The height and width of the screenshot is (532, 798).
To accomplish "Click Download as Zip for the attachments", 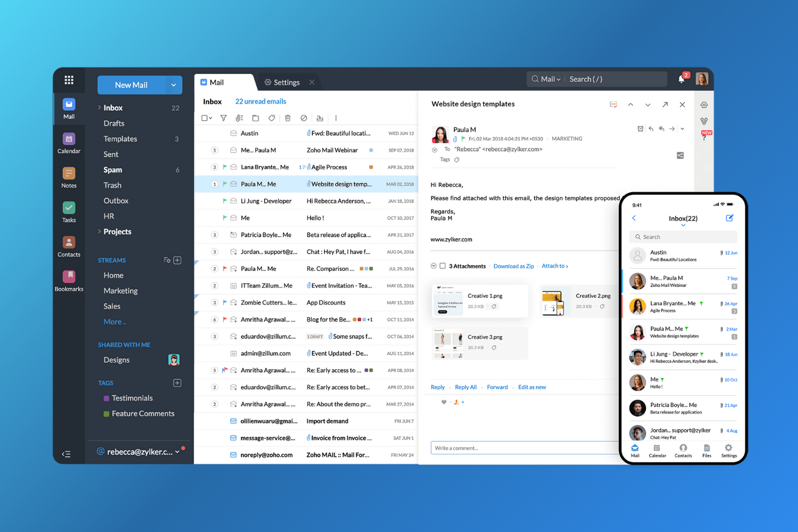I will (x=513, y=266).
